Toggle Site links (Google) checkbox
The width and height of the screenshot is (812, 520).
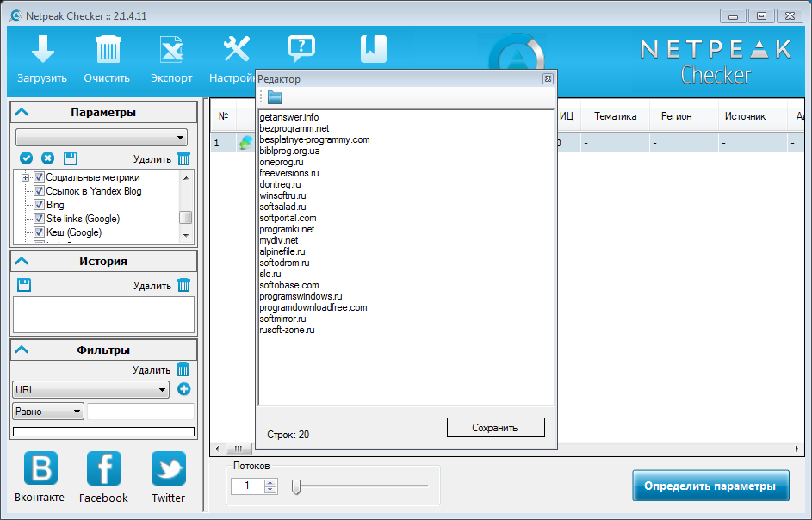pos(39,219)
